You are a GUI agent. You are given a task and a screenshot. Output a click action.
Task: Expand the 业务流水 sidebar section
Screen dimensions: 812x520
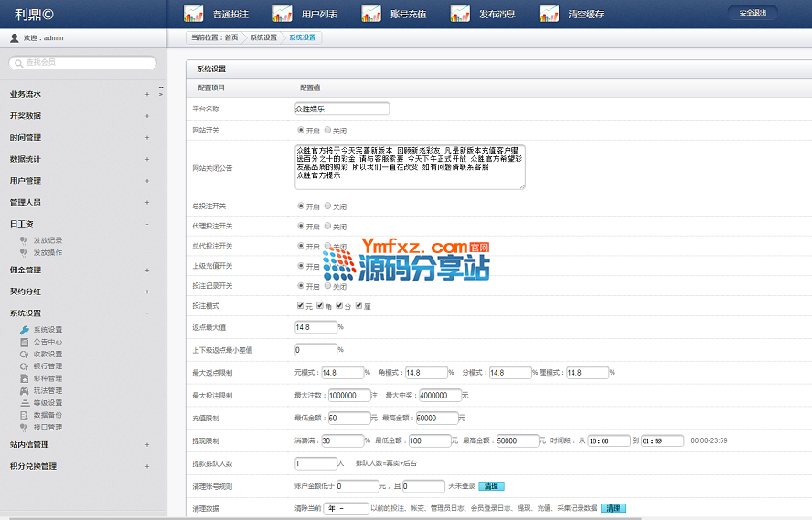click(x=146, y=94)
